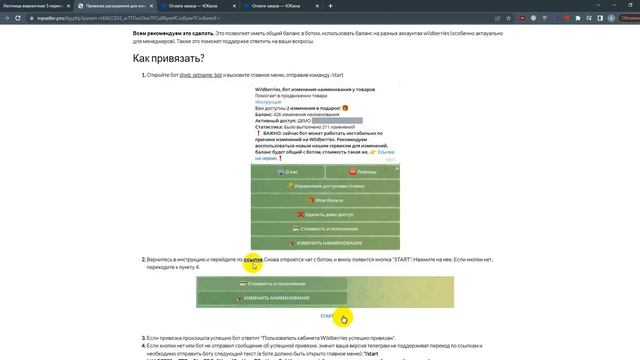Image resolution: width=640 pixels, height=360 pixels.
Task: Open the Extensions puzzle-piece menu
Action: tap(578, 18)
